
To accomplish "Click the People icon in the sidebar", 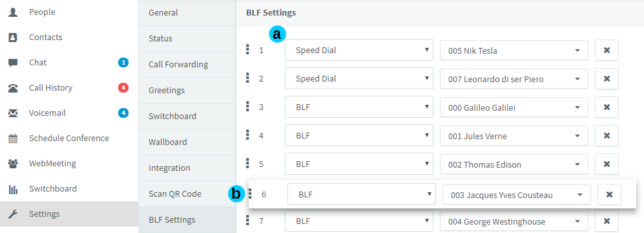I will click(x=13, y=12).
